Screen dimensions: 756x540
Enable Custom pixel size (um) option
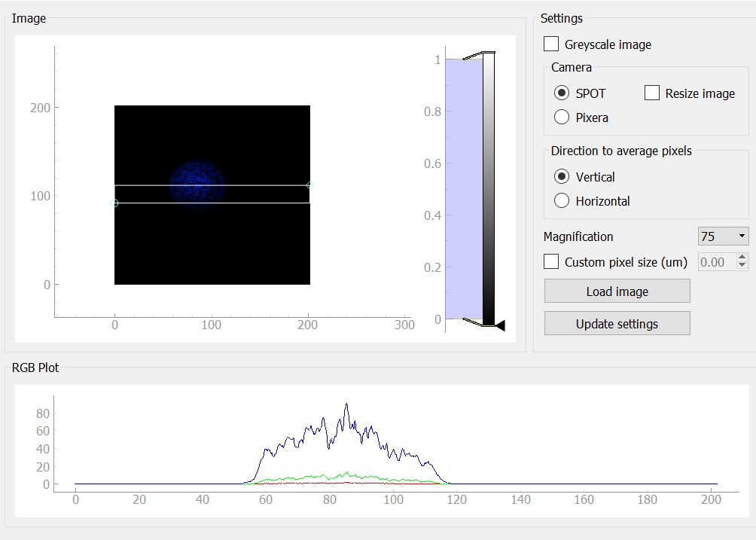(551, 262)
